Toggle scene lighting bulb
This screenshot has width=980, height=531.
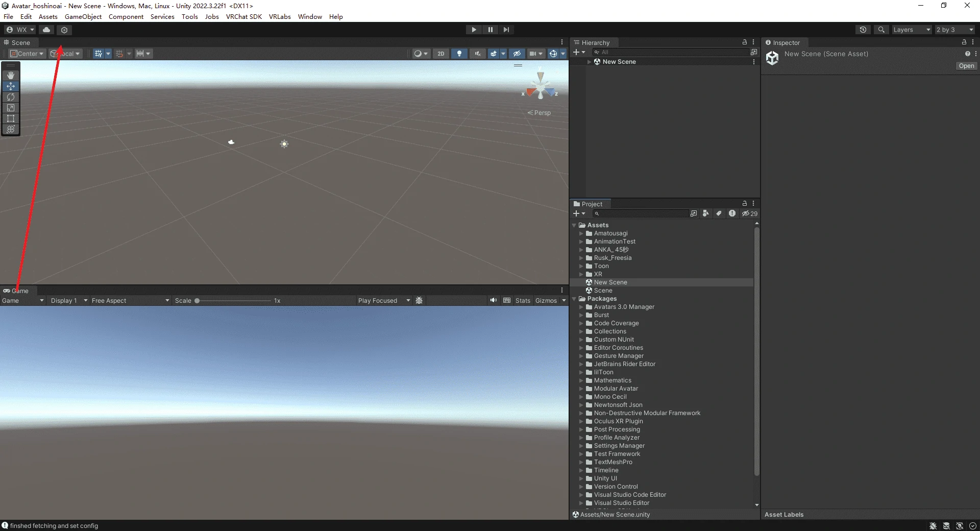click(459, 54)
